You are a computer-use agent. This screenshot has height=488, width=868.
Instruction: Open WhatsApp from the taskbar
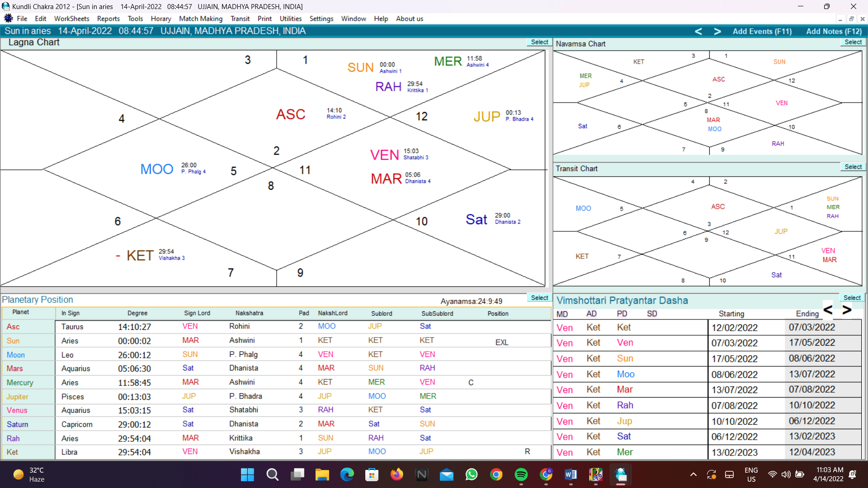pyautogui.click(x=471, y=474)
